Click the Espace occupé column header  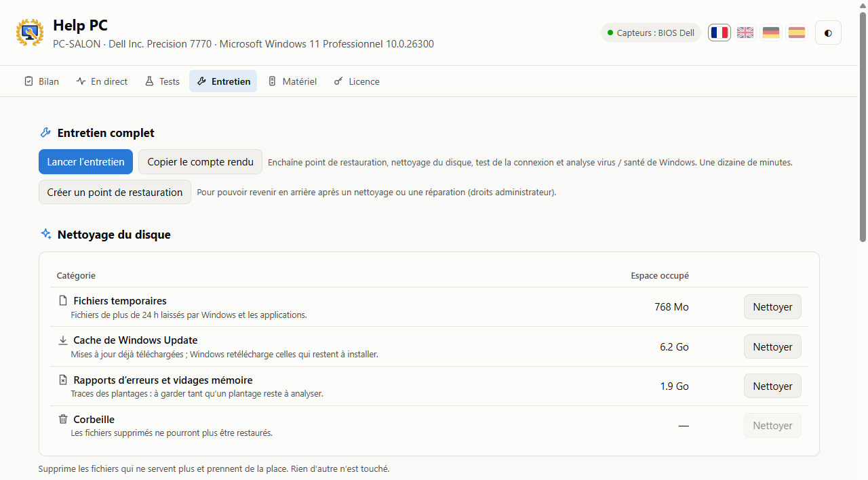click(660, 276)
